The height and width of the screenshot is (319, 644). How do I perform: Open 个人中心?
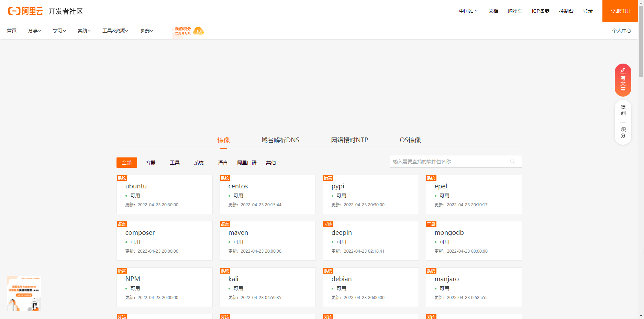click(621, 31)
